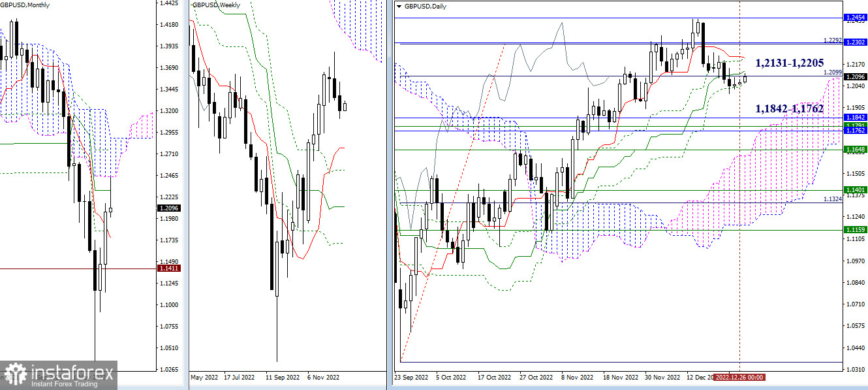Viewport: 868px width, 390px height.
Task: Click the 5 Oct 2022 date on Daily axis
Action: tap(451, 378)
